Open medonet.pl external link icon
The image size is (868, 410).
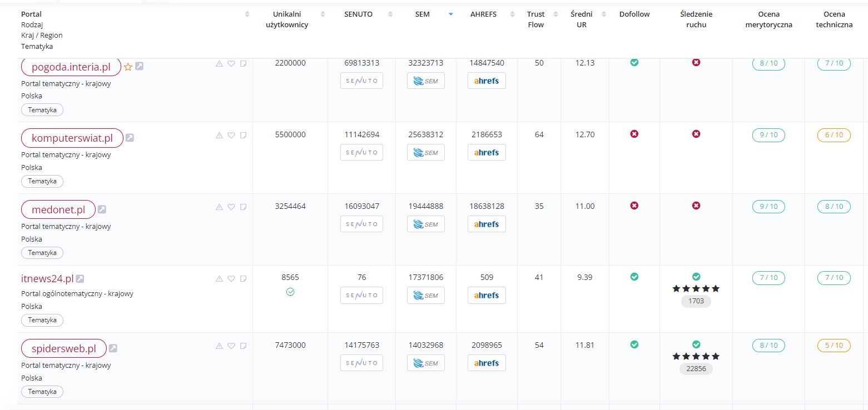coord(102,209)
